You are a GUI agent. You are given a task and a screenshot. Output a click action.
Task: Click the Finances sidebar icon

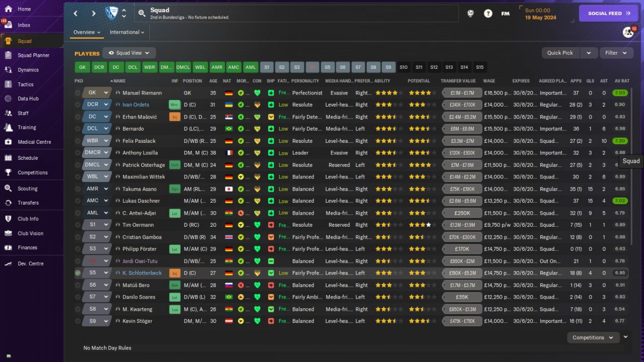[9, 248]
